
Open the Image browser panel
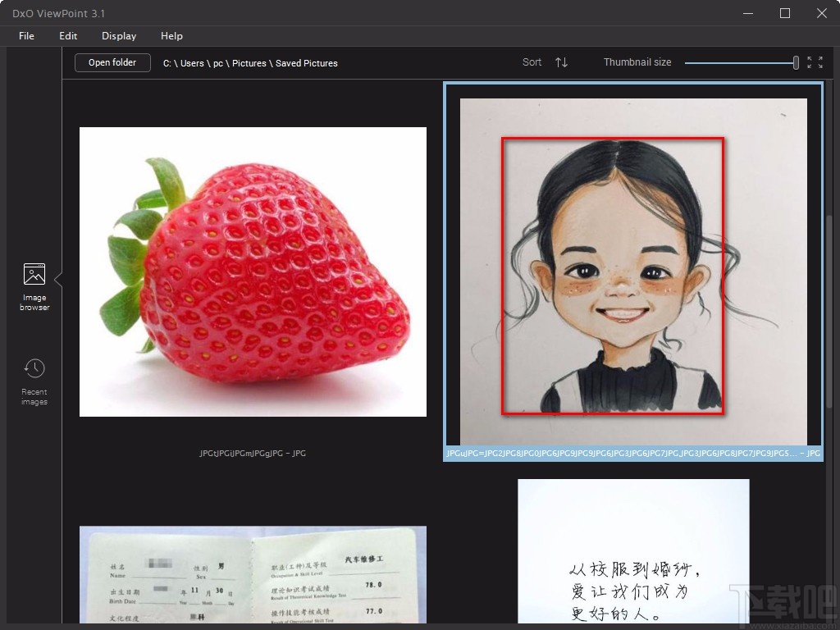tap(34, 285)
